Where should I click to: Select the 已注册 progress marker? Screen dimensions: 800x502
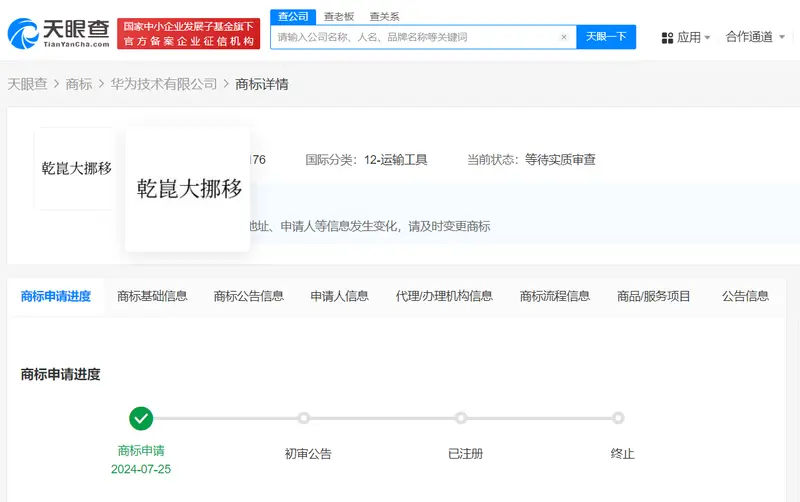(x=461, y=418)
